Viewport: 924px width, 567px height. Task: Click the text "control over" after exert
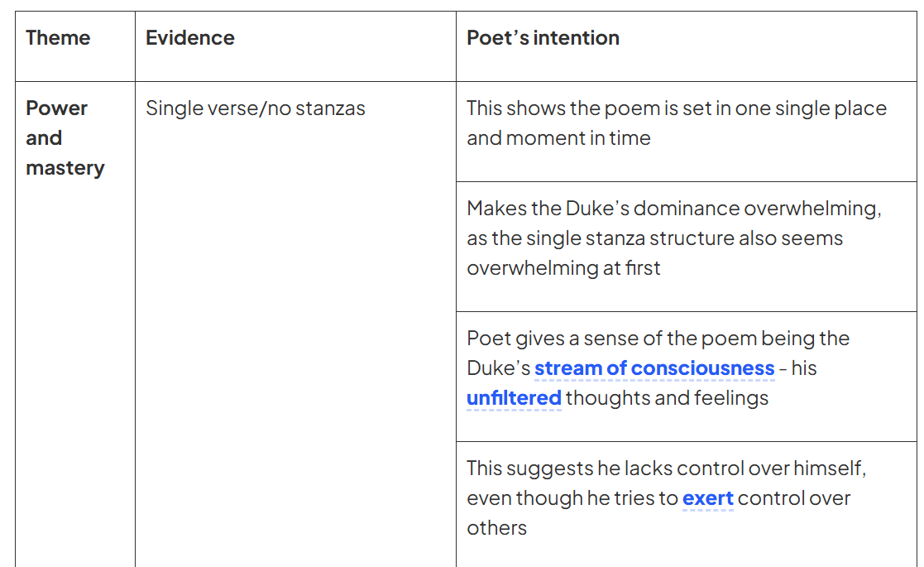click(794, 498)
